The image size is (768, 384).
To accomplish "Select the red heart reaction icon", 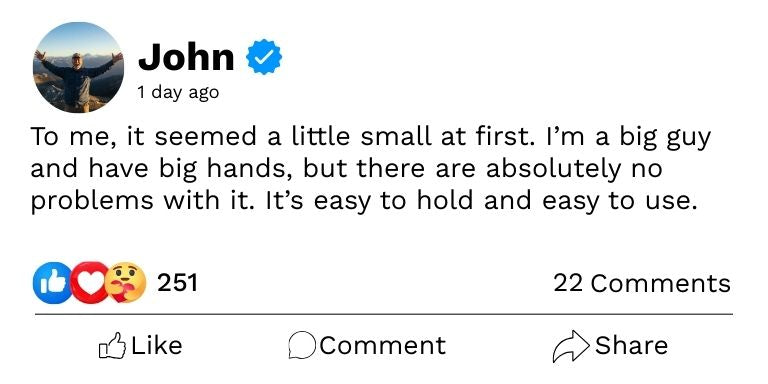I will [x=90, y=283].
